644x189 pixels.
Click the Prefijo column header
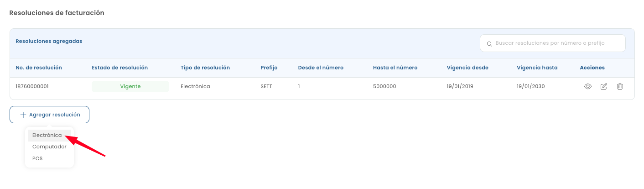269,68
